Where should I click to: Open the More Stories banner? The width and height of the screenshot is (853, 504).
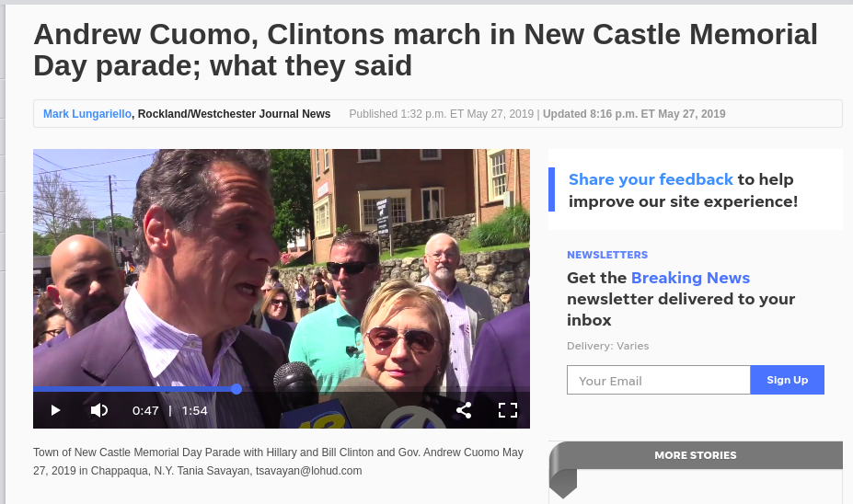click(x=696, y=455)
